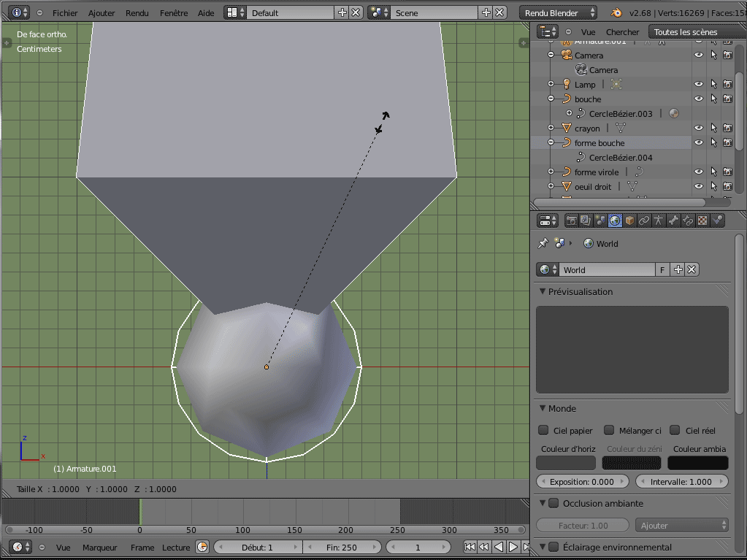Click the lamp data icon beside Lamp
Viewport: 747px width, 560px height.
tap(616, 84)
